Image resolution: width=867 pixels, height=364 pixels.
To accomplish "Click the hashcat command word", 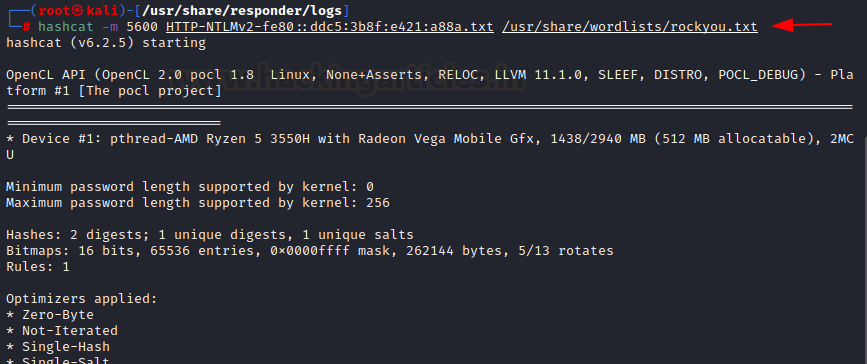I will click(x=66, y=27).
